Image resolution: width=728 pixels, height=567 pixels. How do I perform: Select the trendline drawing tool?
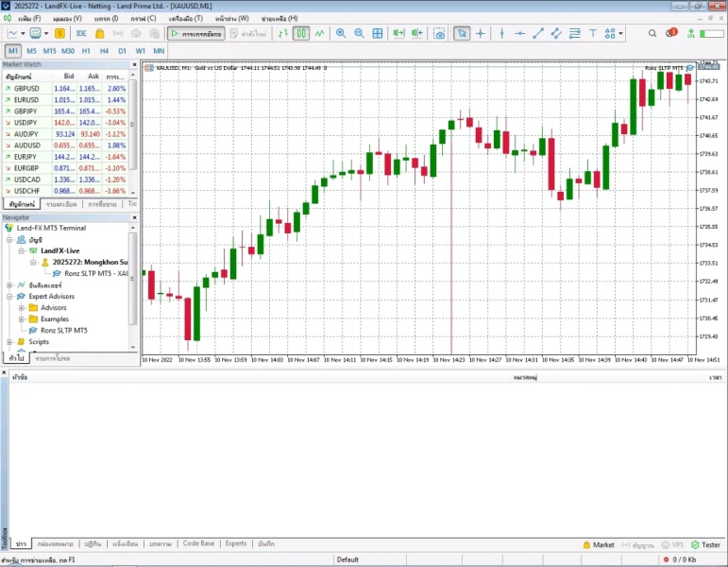(x=538, y=33)
